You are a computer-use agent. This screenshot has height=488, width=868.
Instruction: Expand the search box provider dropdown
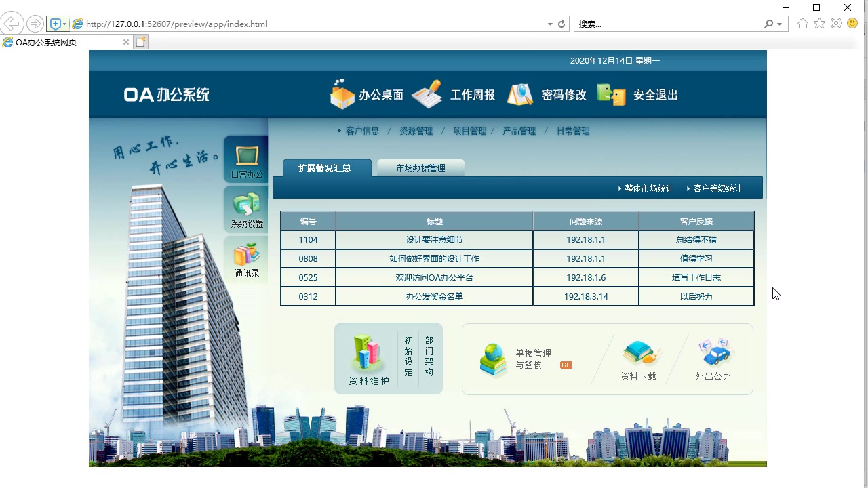(777, 22)
